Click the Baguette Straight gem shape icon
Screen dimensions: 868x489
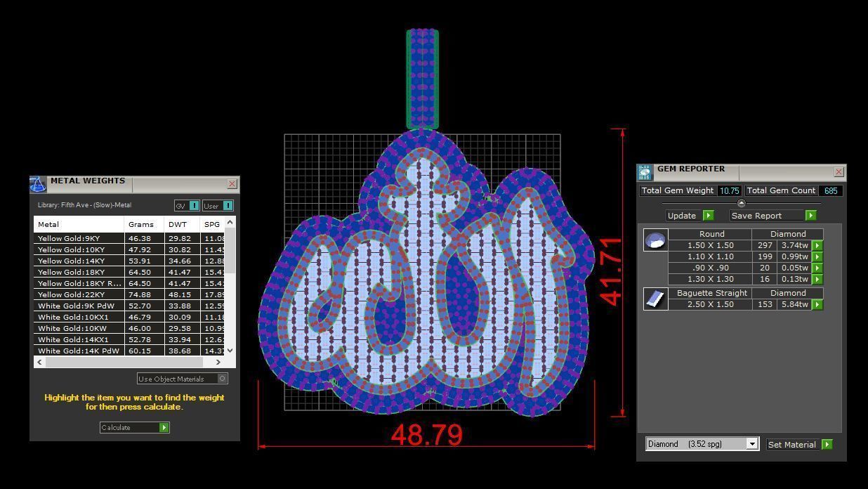point(655,299)
